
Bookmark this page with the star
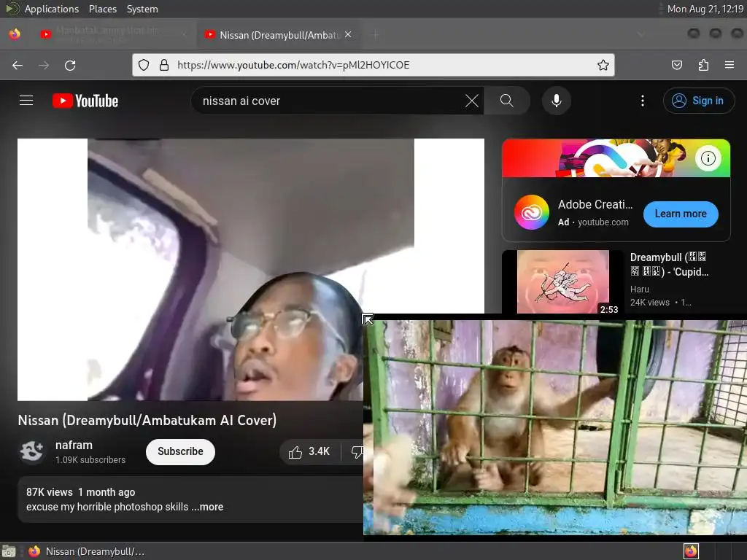click(x=603, y=65)
